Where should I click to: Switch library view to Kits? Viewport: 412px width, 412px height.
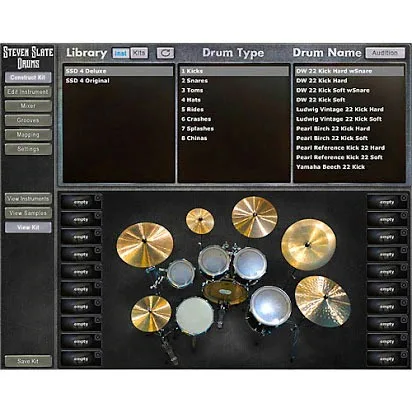point(139,53)
